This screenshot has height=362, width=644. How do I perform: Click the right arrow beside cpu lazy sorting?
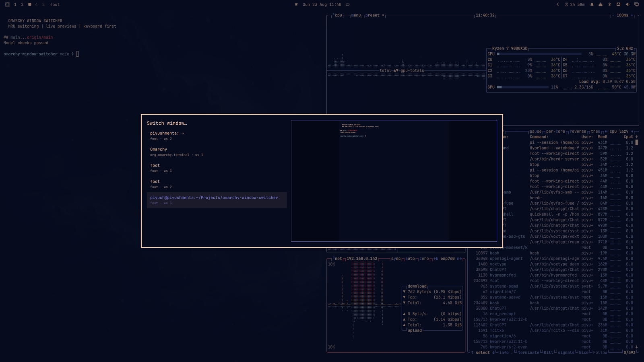tap(632, 132)
